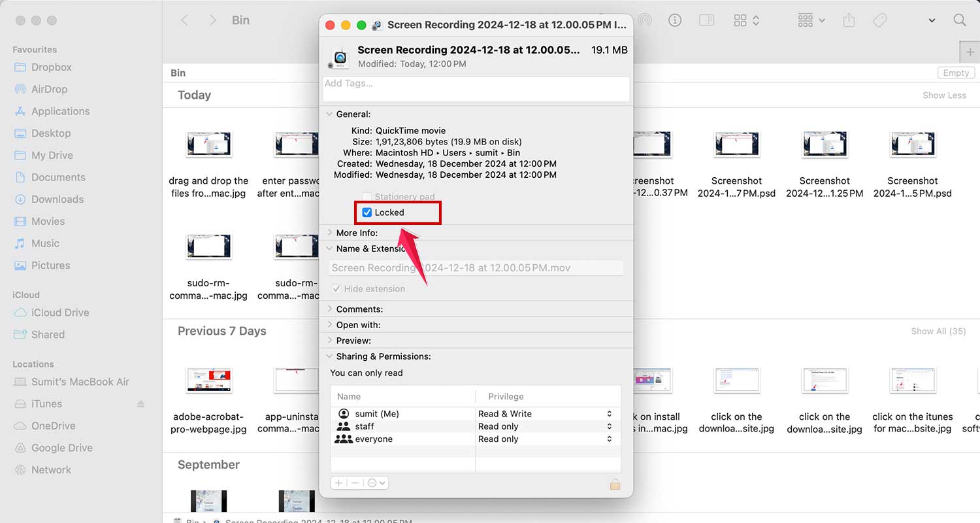Screen dimensions: 980x523
Task: Click the Show All (35) link
Action: (938, 331)
